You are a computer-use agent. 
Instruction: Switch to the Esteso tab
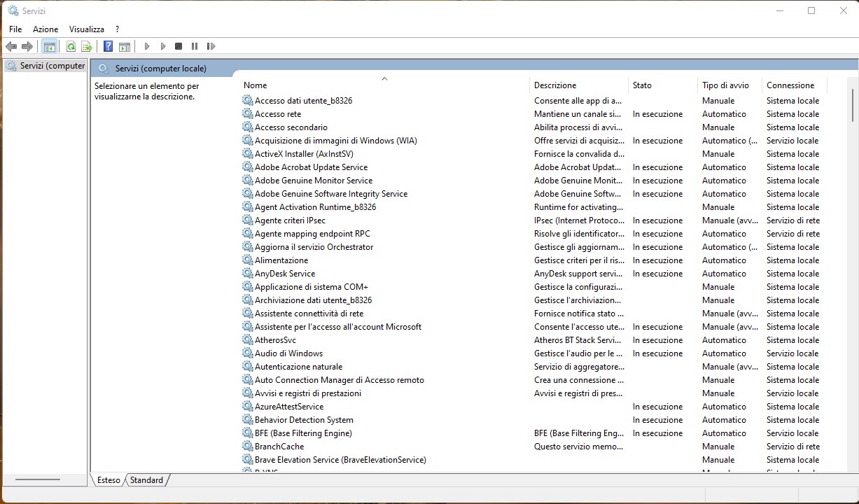(x=109, y=480)
